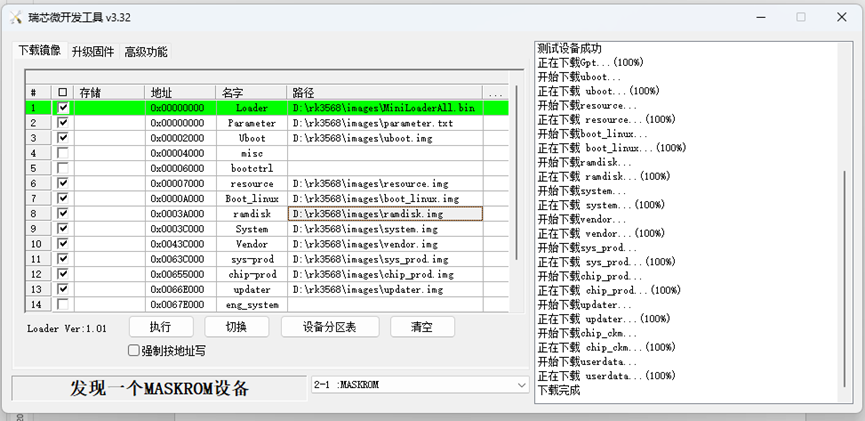Screen dimensions: 865x421
Task: Toggle the select-all checkbox in table header
Action: pos(63,92)
